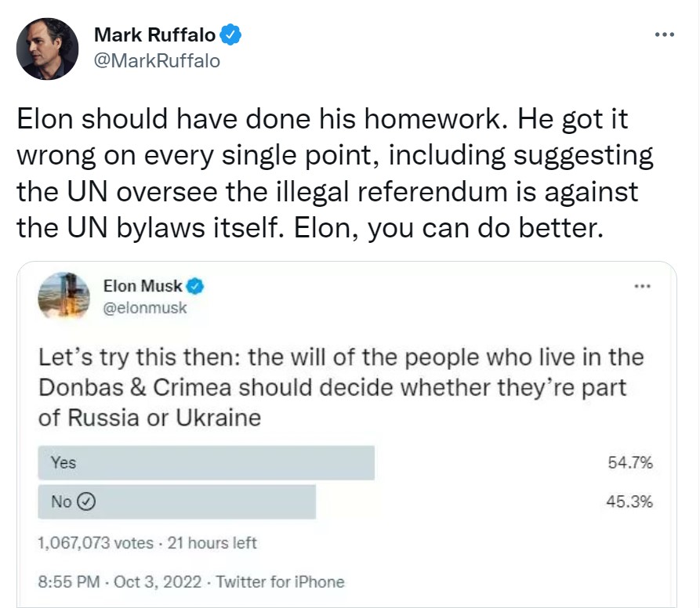Select the Yes poll option bar
The height and width of the screenshot is (608, 700).
[x=206, y=463]
